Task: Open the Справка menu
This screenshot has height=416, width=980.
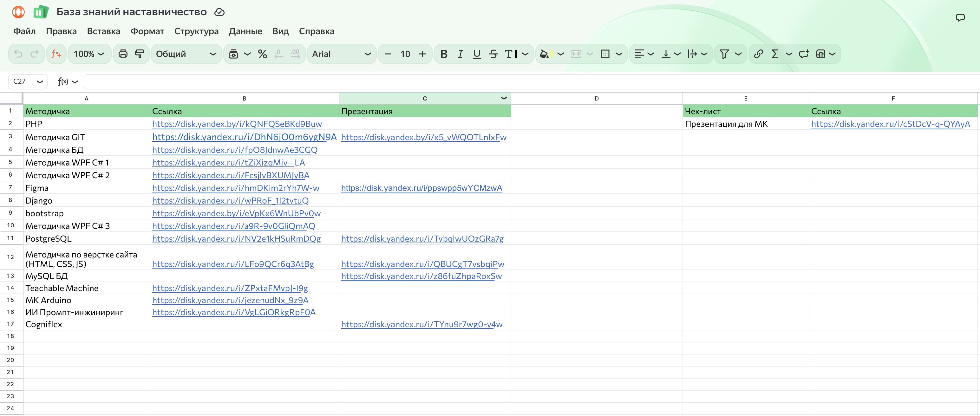Action: [317, 31]
